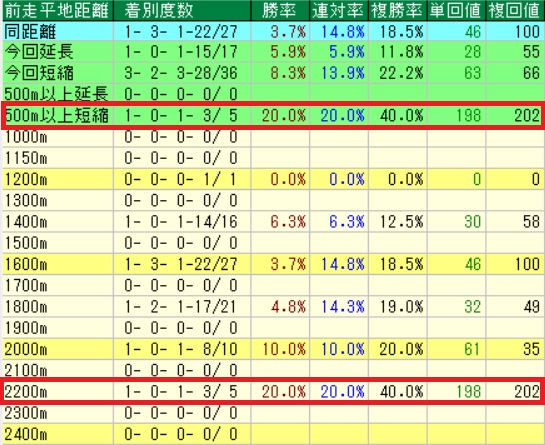Select the 1800m row label
Viewport: 545px width, 445px height.
[x=26, y=307]
